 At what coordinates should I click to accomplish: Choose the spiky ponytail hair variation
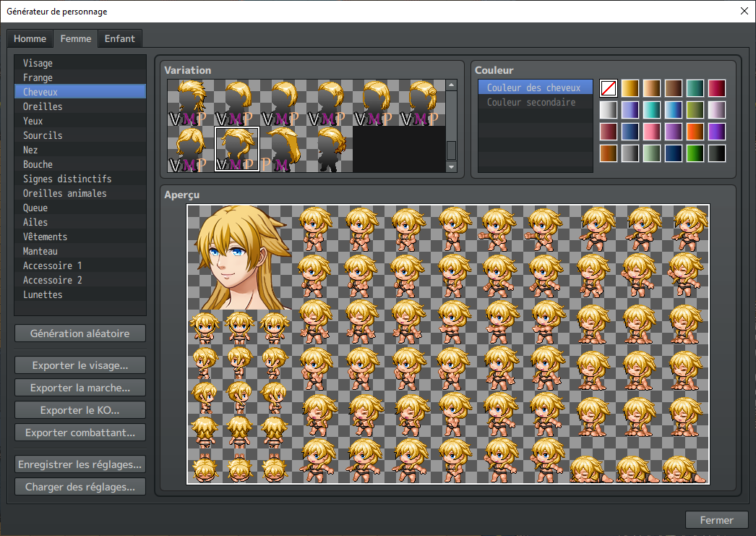[191, 103]
